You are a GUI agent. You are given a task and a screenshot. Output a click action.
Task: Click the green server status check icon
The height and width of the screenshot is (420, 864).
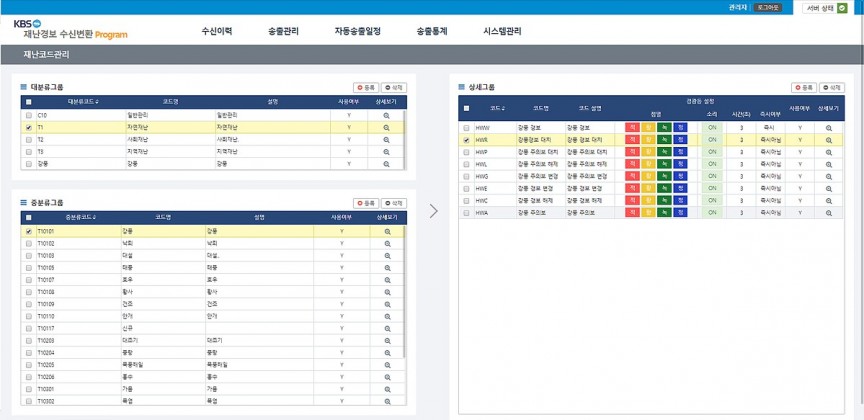coord(842,8)
